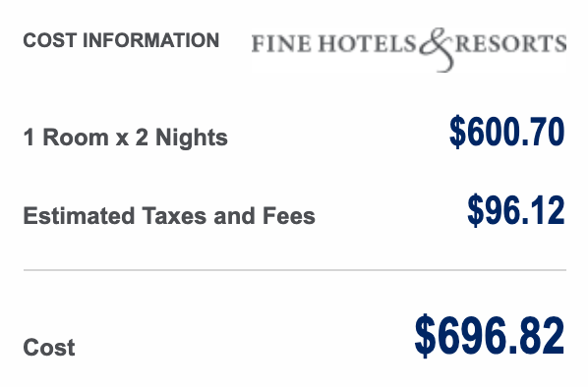Click the COST INFORMATION heading
Viewport: 588px width, 387px height.
pos(121,40)
